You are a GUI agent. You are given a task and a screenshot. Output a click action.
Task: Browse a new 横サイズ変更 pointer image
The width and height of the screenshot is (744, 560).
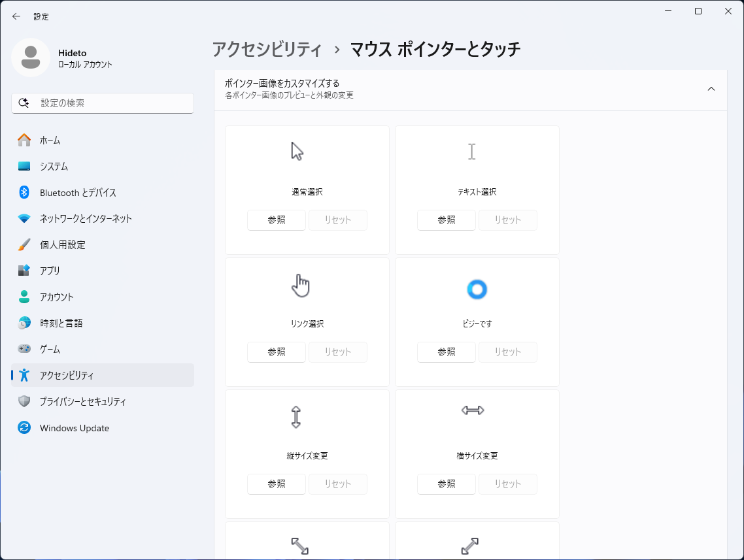click(x=446, y=484)
